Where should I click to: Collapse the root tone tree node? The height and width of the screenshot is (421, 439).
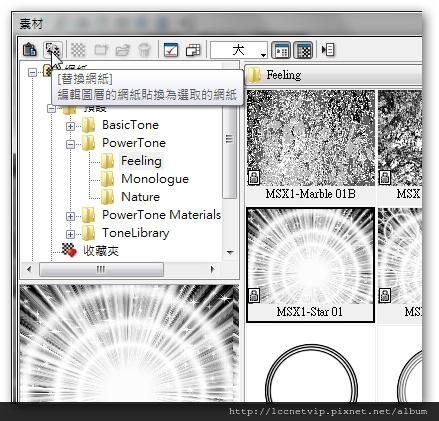(x=32, y=72)
